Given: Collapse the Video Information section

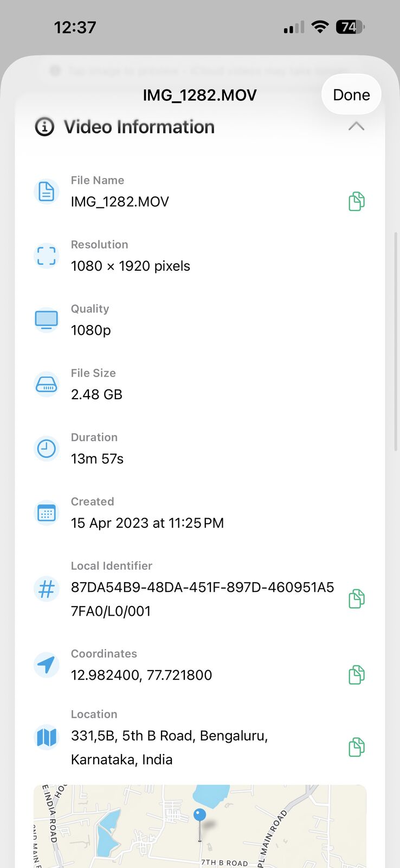Looking at the screenshot, I should [x=356, y=126].
